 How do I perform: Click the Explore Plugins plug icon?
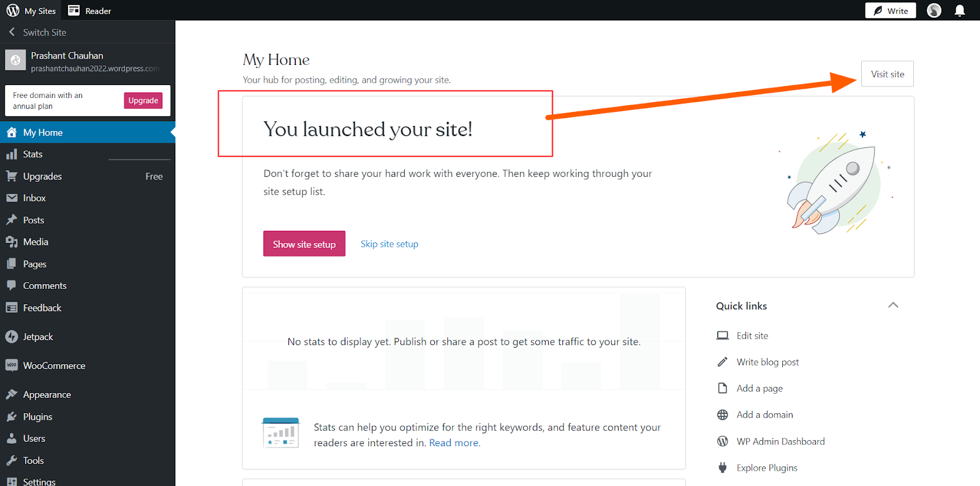(723, 468)
